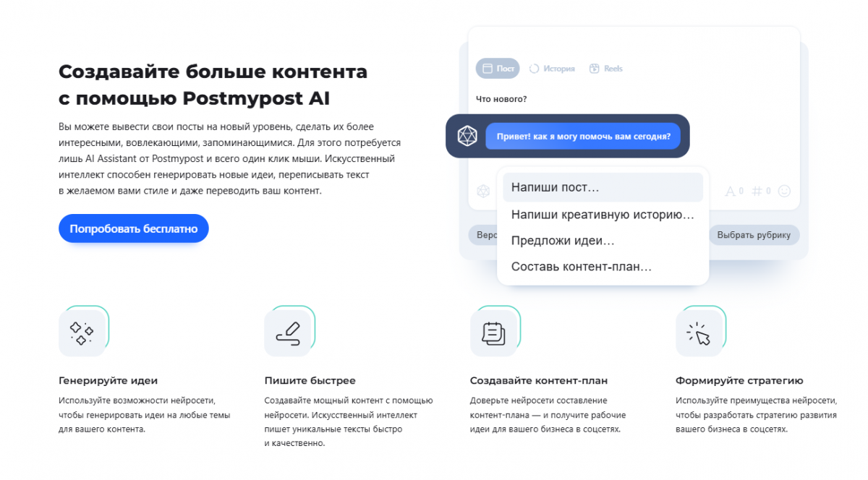Viewport: 868px width, 480px height.
Task: Open the Reels tab
Action: click(606, 69)
